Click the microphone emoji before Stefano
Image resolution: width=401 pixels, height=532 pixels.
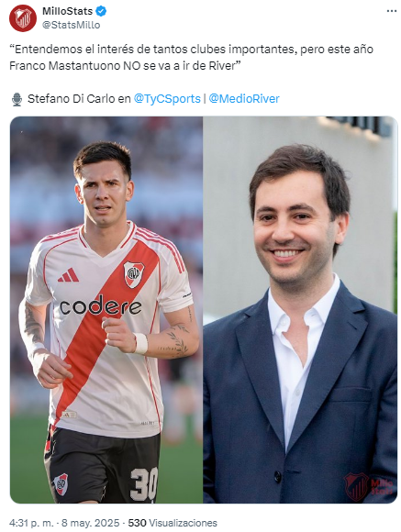coord(17,99)
